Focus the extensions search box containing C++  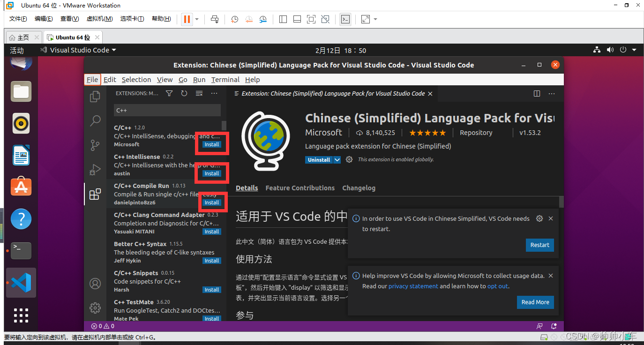pyautogui.click(x=167, y=110)
